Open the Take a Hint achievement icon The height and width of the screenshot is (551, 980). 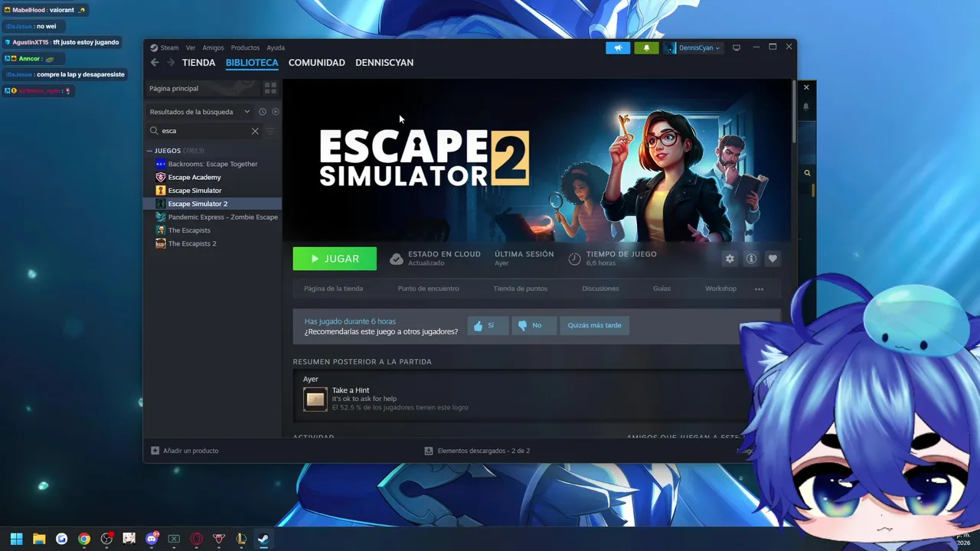[315, 399]
